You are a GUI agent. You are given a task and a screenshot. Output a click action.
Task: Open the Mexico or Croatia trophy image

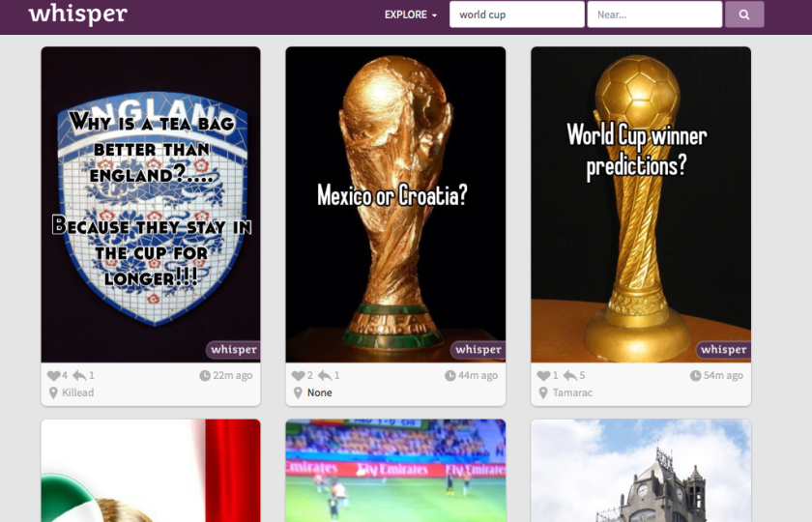(395, 205)
